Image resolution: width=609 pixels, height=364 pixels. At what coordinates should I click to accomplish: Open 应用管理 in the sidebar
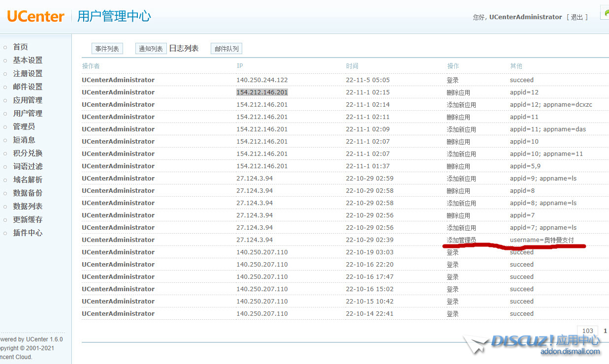(x=28, y=100)
